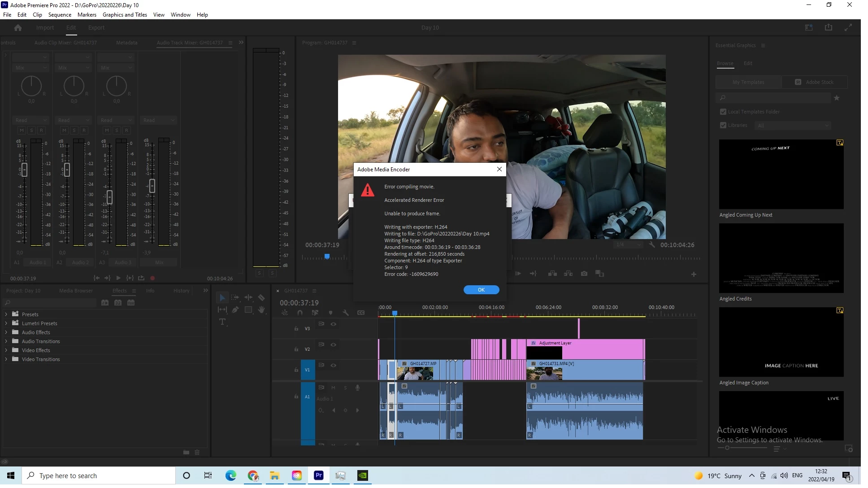Adjust the Audio 2 volume fader
The image size is (868, 488).
pyautogui.click(x=67, y=170)
